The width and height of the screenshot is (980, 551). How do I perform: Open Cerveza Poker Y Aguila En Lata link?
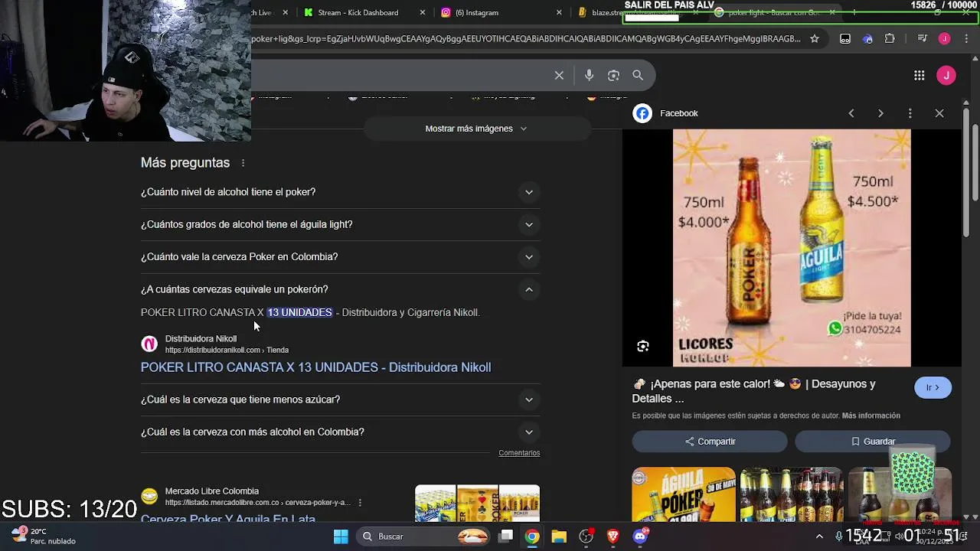coord(228,519)
